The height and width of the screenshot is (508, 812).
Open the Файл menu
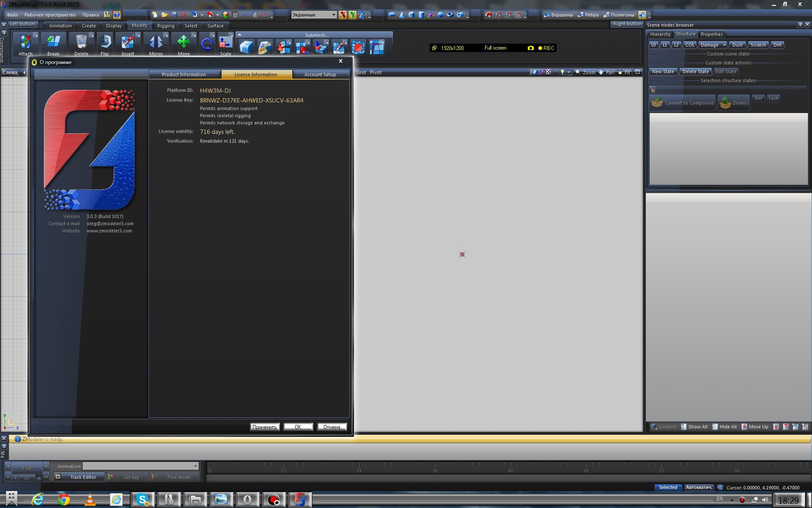pos(12,15)
